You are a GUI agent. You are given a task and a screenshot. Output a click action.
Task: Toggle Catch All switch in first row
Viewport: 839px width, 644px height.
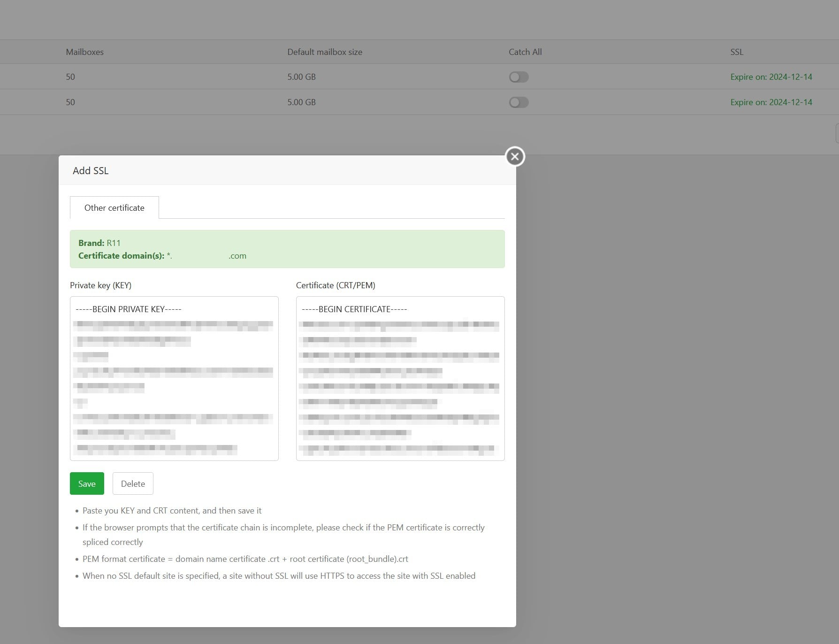(x=519, y=77)
